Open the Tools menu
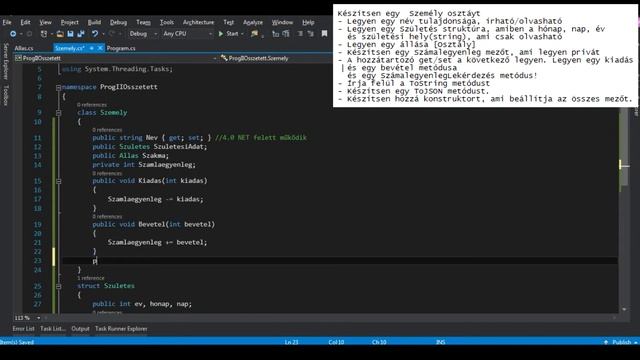 [167, 22]
